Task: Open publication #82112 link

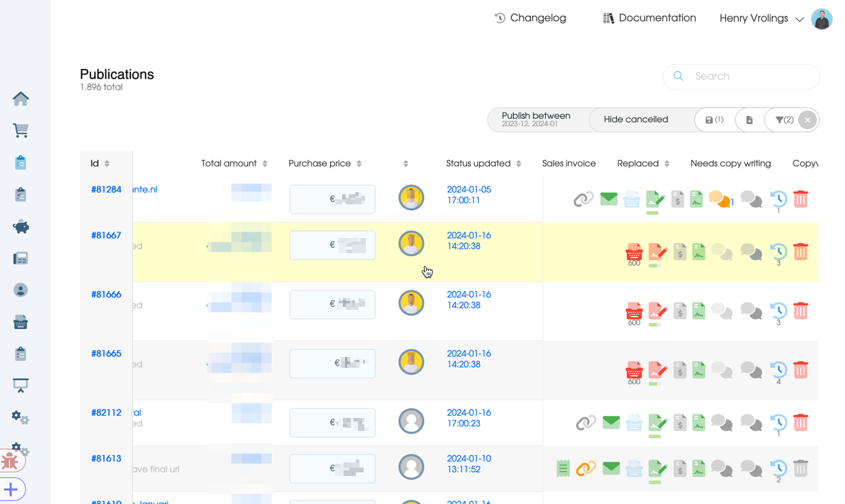Action: point(106,412)
